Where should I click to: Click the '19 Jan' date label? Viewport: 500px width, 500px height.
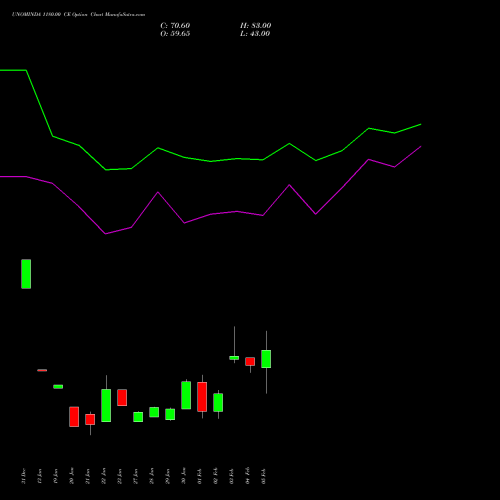pyautogui.click(x=56, y=476)
